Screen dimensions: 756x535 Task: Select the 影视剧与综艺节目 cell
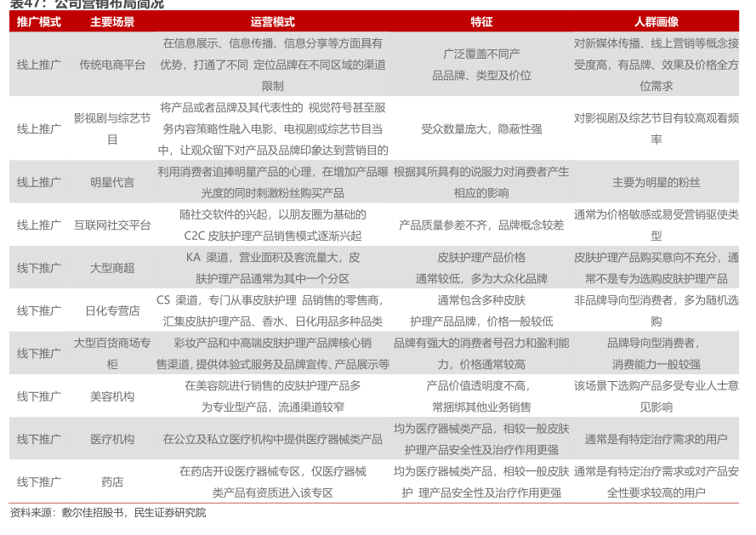[x=112, y=128]
